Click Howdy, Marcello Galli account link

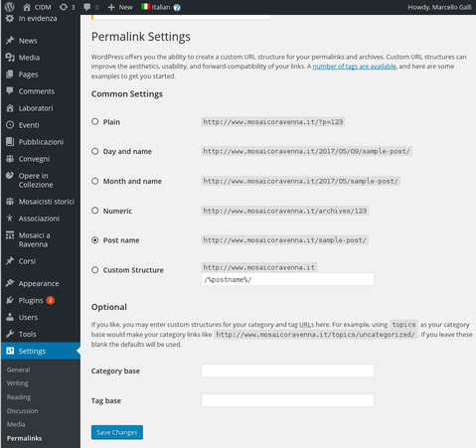(439, 7)
